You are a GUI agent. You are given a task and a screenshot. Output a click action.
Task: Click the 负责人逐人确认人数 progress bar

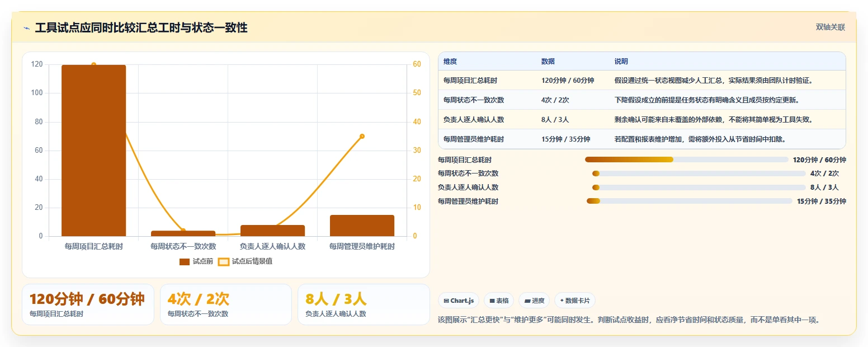(699, 187)
